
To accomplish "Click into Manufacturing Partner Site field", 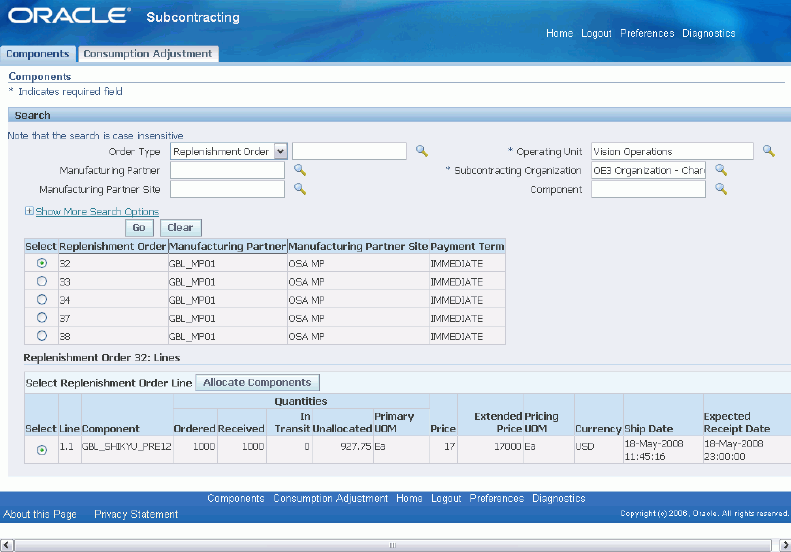I will click(x=228, y=189).
